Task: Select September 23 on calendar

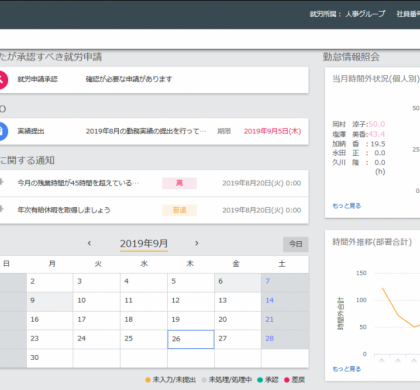Action: click(50, 340)
